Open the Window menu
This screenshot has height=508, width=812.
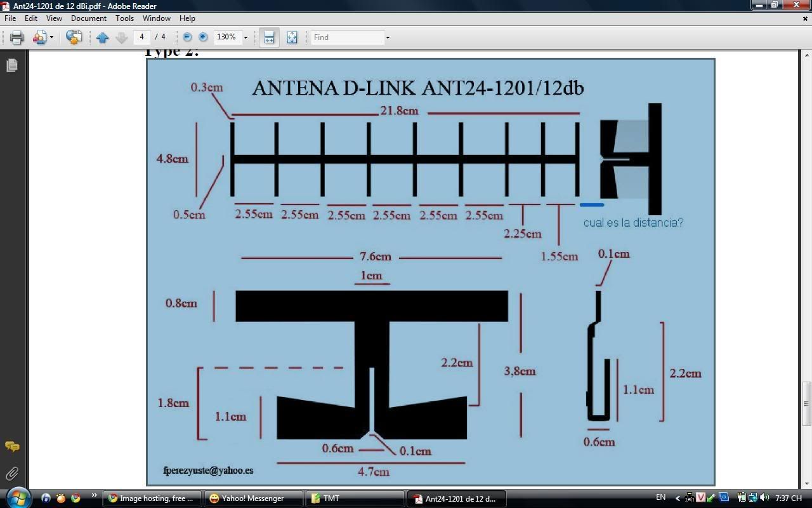156,18
